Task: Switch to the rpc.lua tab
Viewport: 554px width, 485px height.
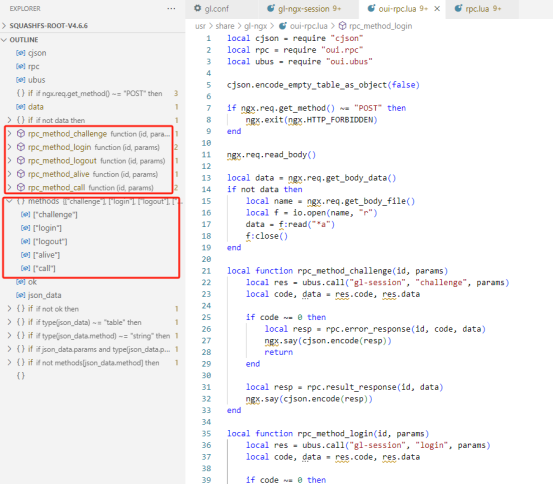Action: tap(477, 8)
